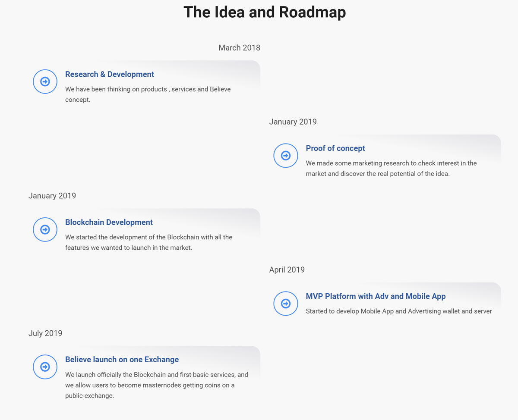Click the arrow icon beside Blockchain Development

tap(45, 229)
